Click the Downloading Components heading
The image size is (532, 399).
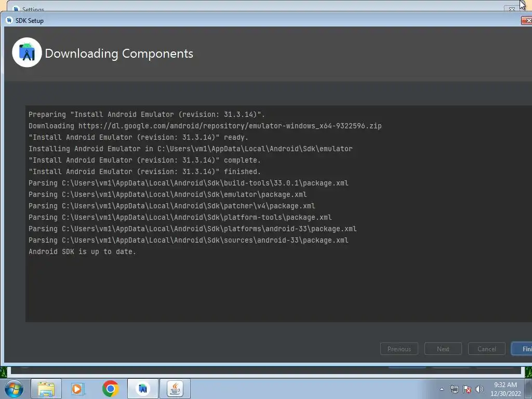click(x=119, y=54)
